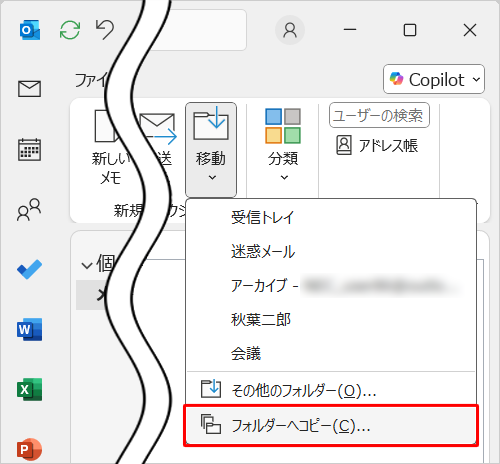Choose 受信トレイ from the move menu
Image resolution: width=500 pixels, height=464 pixels.
(x=331, y=217)
